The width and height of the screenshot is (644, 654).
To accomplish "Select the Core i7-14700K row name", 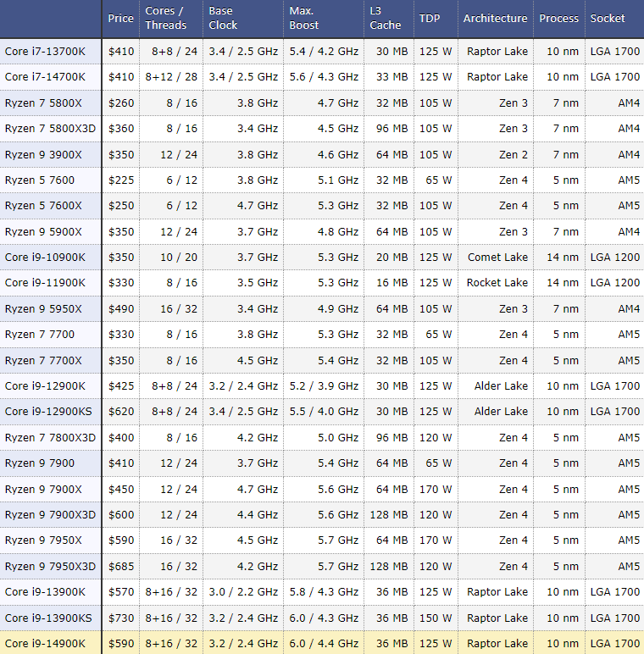I will coord(45,77).
